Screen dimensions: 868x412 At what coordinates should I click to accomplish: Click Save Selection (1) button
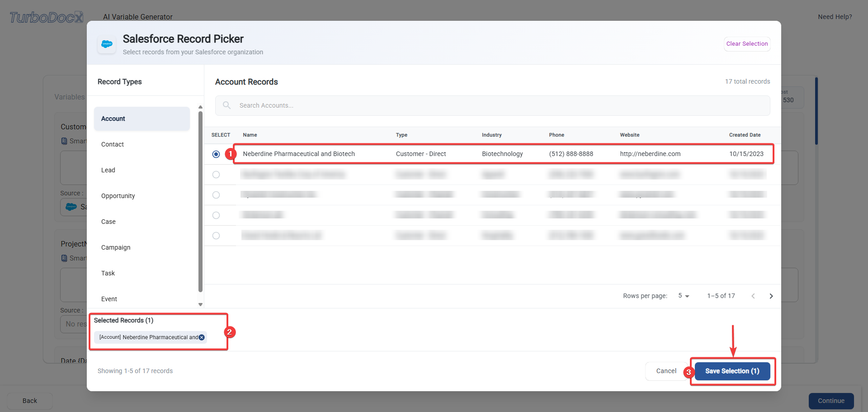(732, 371)
